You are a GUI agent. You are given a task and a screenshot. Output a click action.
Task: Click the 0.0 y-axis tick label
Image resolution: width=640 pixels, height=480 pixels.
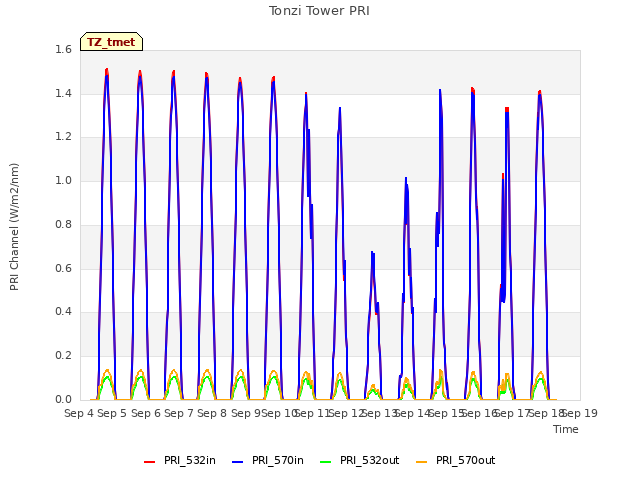point(63,399)
